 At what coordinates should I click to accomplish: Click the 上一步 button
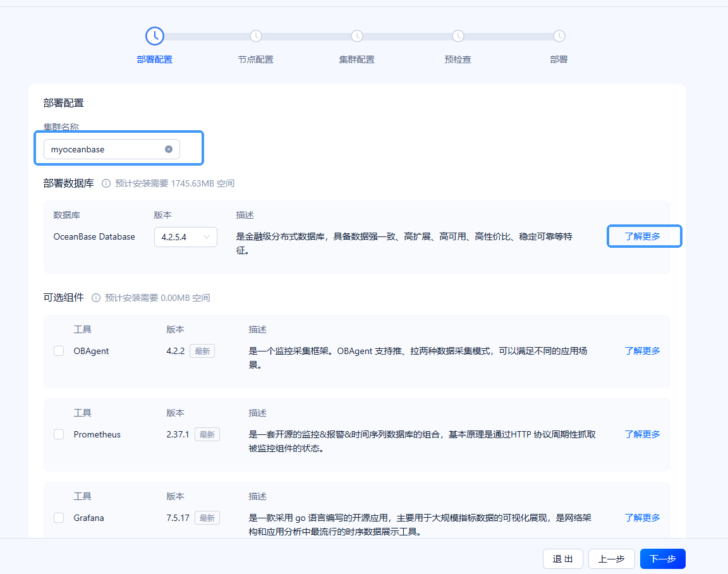click(612, 559)
